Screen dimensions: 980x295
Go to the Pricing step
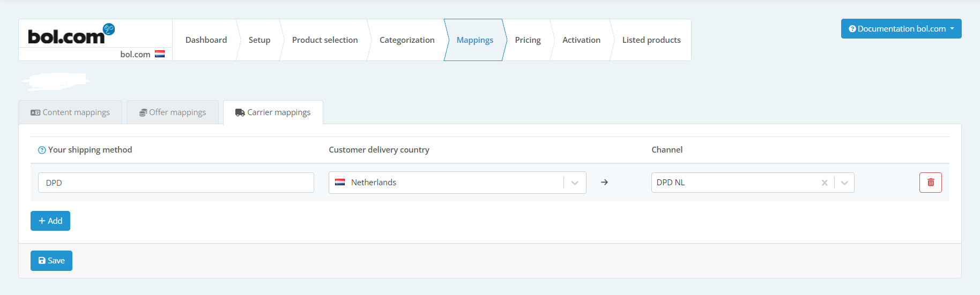528,40
